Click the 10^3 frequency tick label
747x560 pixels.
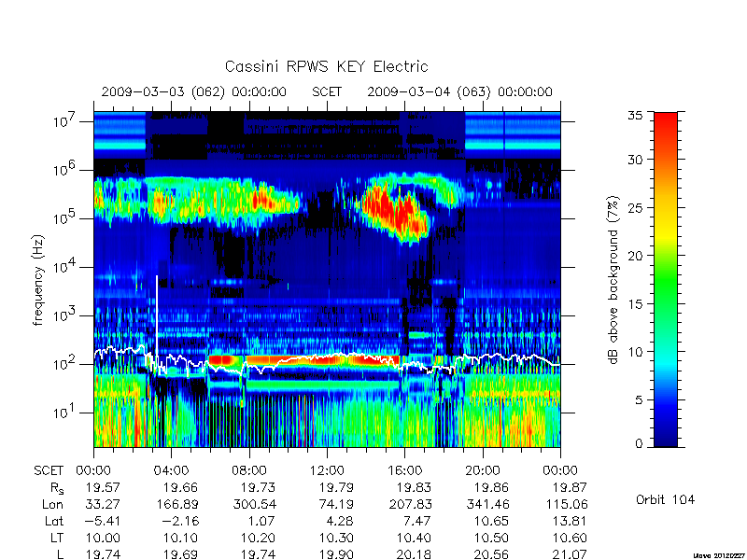click(x=65, y=315)
